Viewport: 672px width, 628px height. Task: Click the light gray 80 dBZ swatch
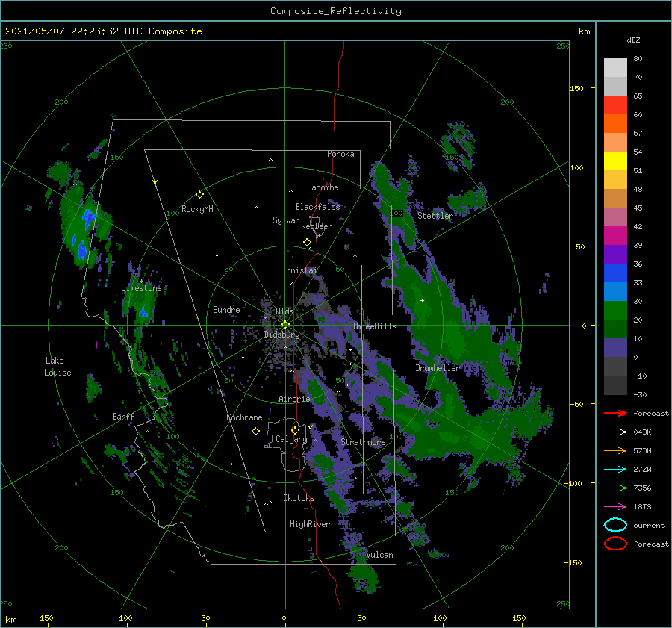coord(615,68)
